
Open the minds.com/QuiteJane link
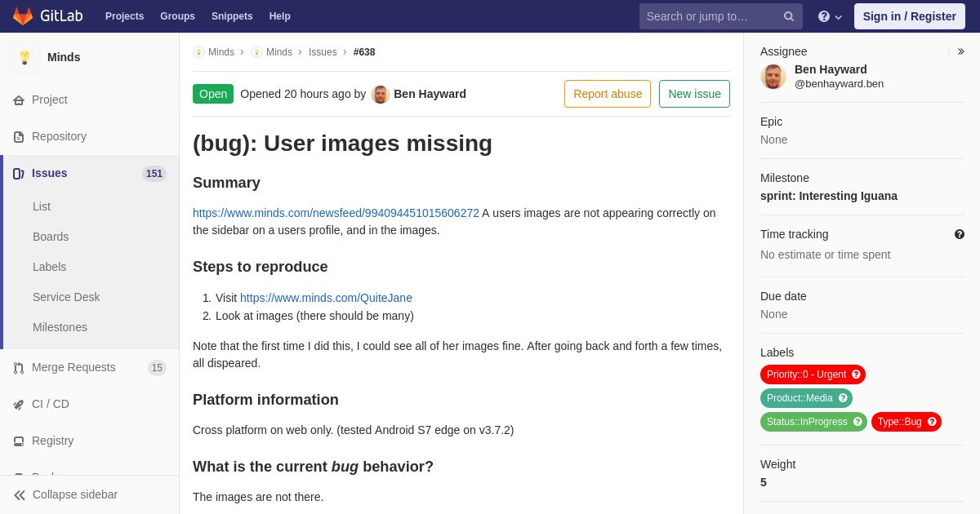[326, 298]
